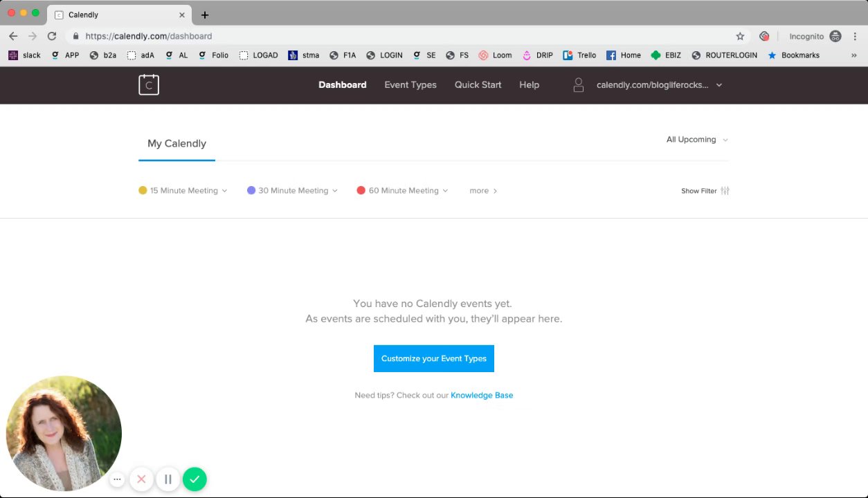Open Help in top nav
868x498 pixels.
[530, 85]
